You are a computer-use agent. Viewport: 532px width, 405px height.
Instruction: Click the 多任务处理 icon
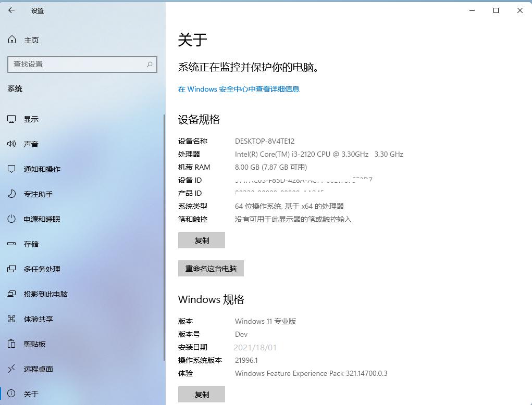point(11,269)
